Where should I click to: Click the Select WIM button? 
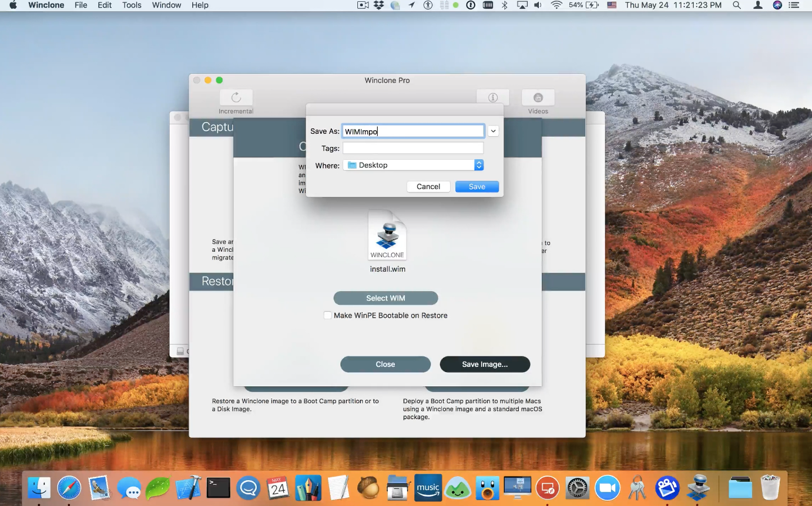pos(385,298)
